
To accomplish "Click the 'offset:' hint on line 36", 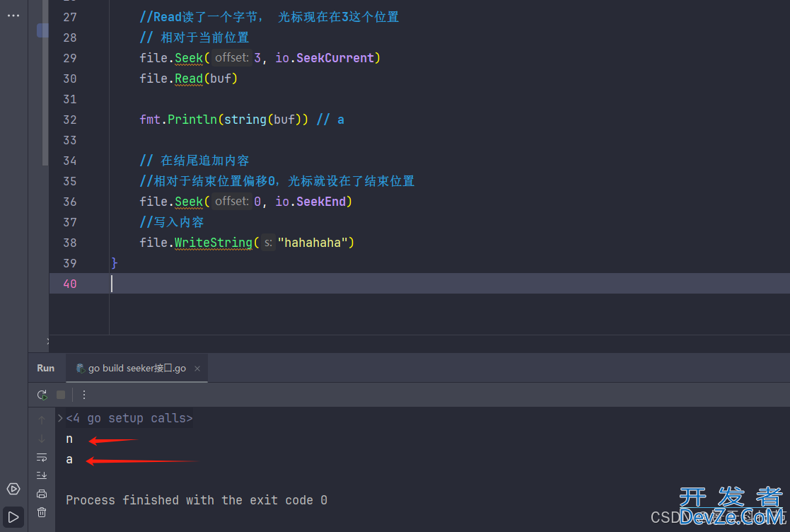I will [x=232, y=202].
